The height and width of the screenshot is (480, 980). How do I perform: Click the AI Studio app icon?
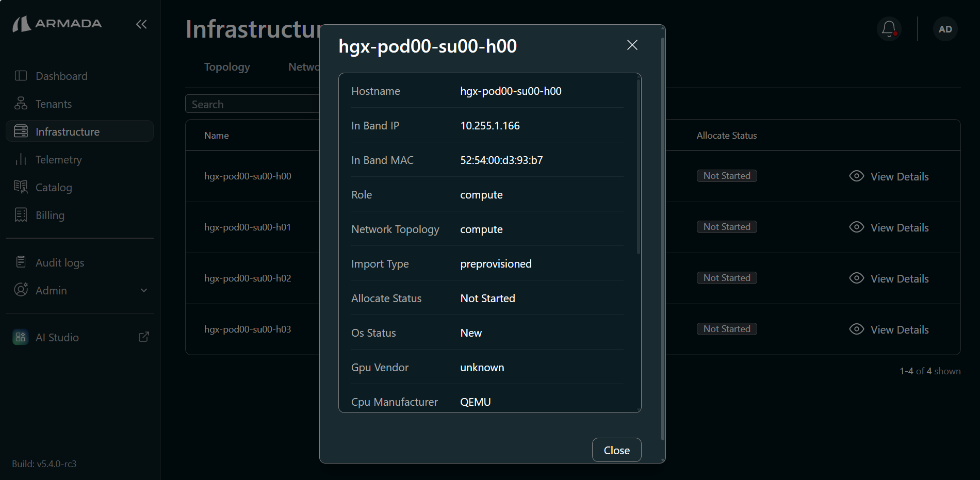[21, 337]
